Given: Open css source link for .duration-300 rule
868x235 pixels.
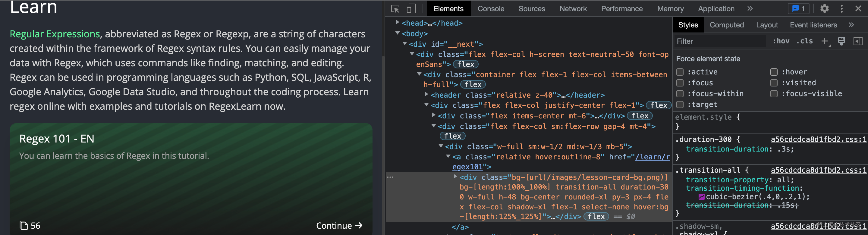Looking at the screenshot, I should coord(818,139).
